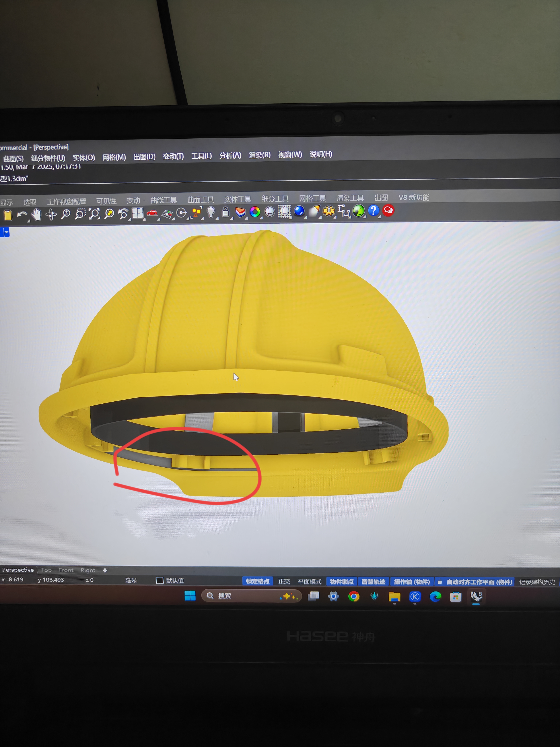Select the Pan hand tool

[36, 215]
